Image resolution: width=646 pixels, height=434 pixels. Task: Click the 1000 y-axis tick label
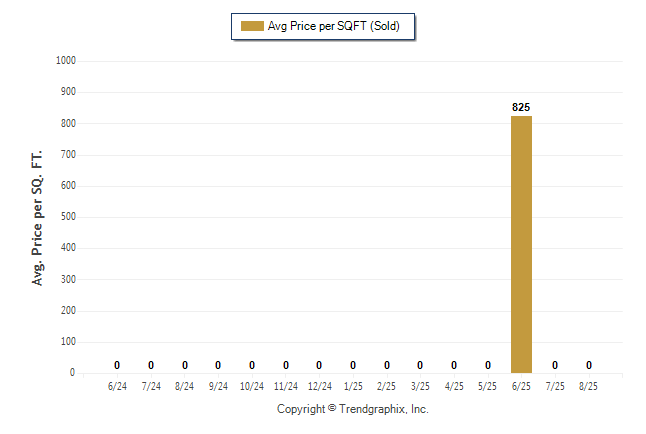(66, 61)
